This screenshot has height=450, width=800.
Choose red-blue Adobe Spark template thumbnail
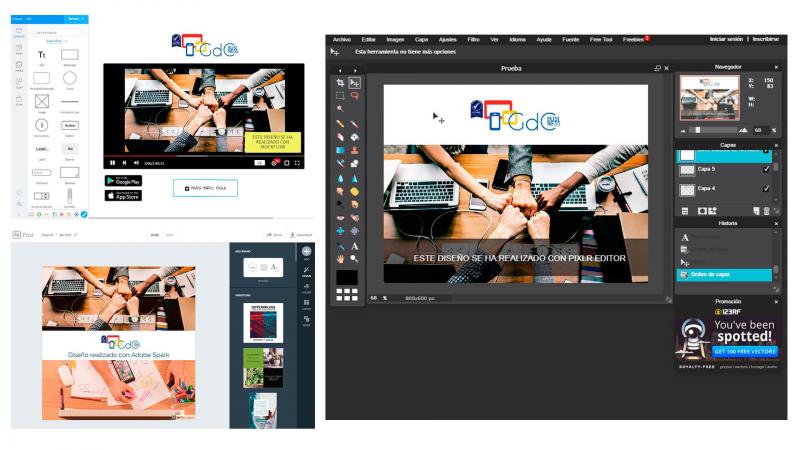tap(263, 322)
